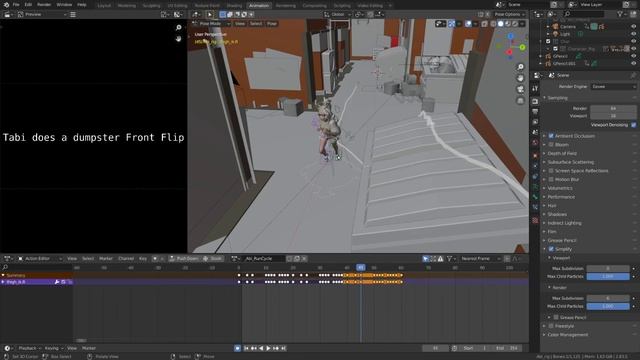Expand the Indirect Lighting panel
Screen dimensions: 640x360
(564, 223)
